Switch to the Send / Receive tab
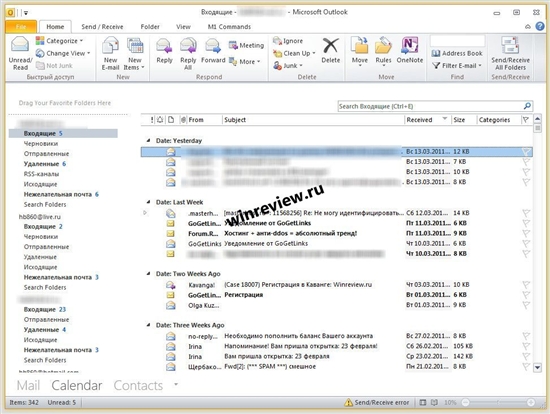 [102, 27]
